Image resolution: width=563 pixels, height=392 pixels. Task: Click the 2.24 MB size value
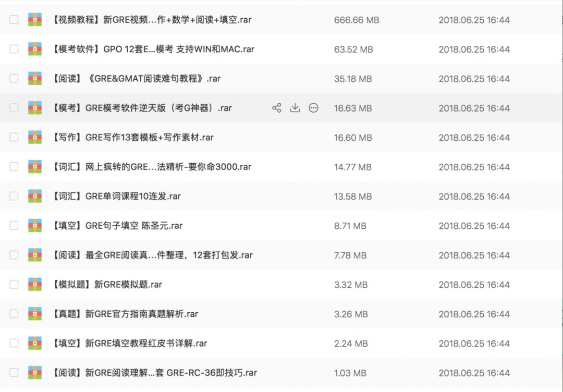[x=351, y=344]
